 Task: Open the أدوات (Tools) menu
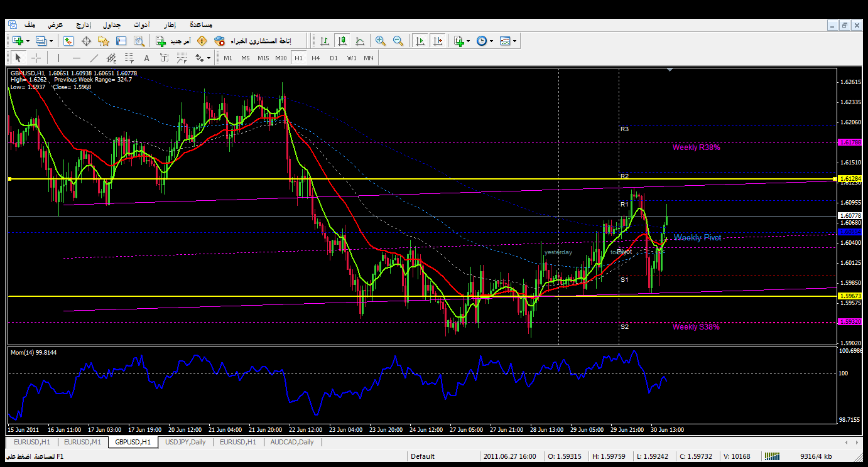click(x=141, y=24)
